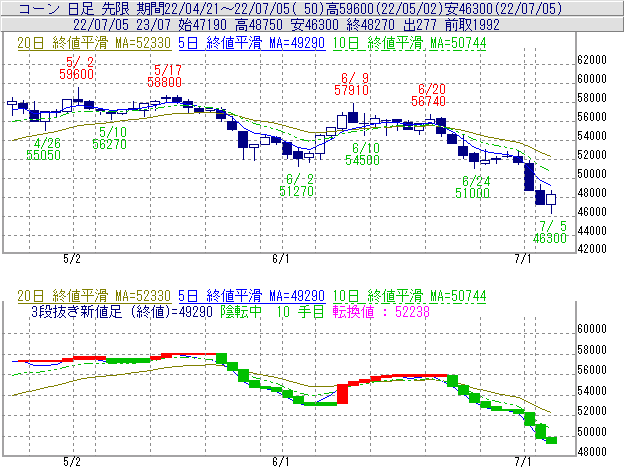Click the chart title コーン 日足 先限
Viewport: 624px width, 475px height.
[x=74, y=8]
